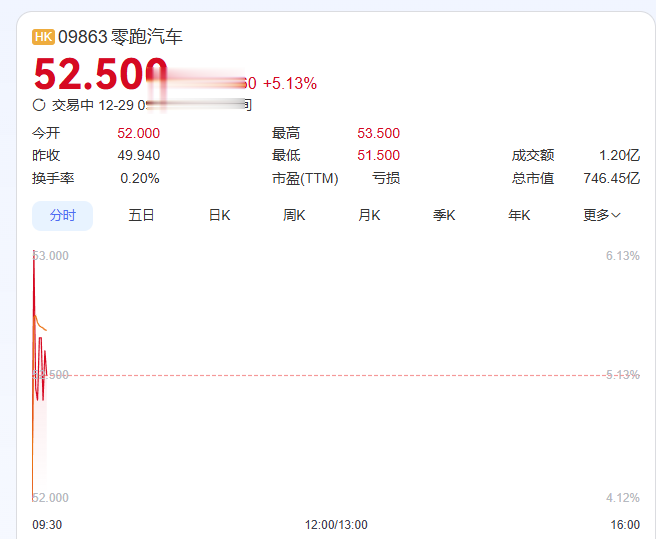This screenshot has height=539, width=656.
Task: Click the 总市值 label
Action: click(x=533, y=178)
